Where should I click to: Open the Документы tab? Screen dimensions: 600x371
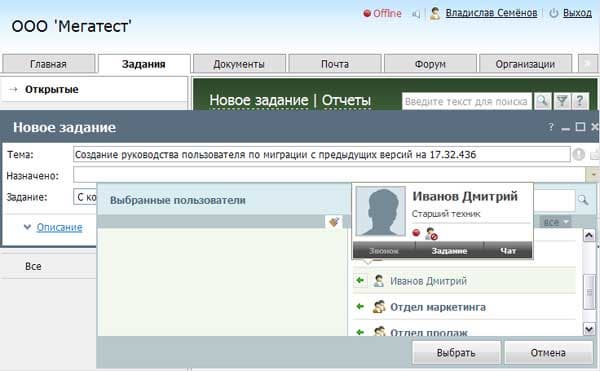tap(239, 64)
